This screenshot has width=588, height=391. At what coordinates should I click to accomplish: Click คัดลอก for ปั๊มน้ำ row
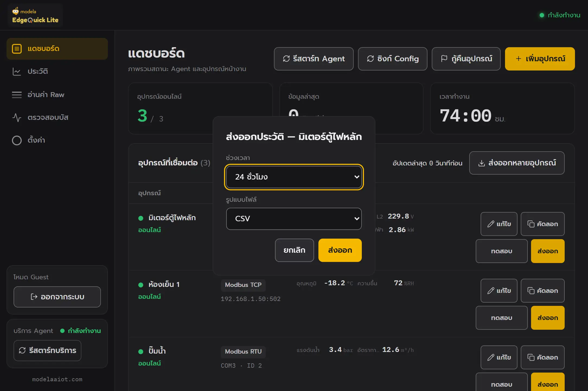click(543, 357)
